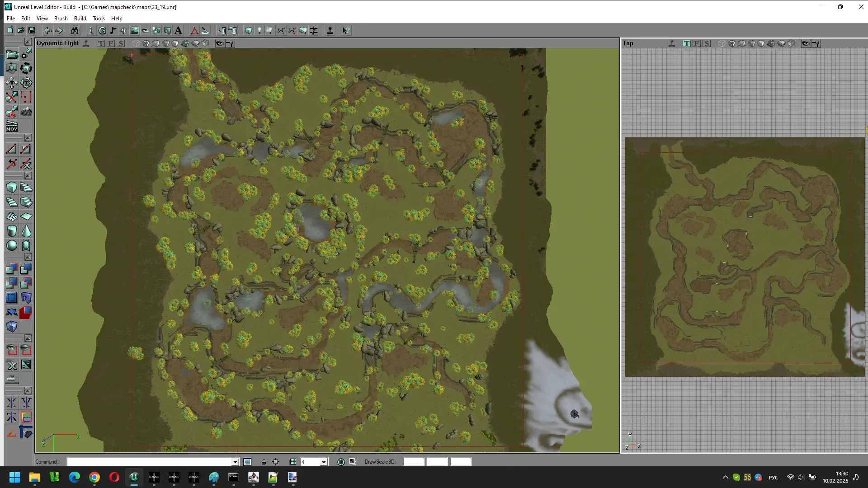Screen dimensions: 868x488
Task: Open the Actor class browser pawn icon
Action: pyautogui.click(x=91, y=30)
